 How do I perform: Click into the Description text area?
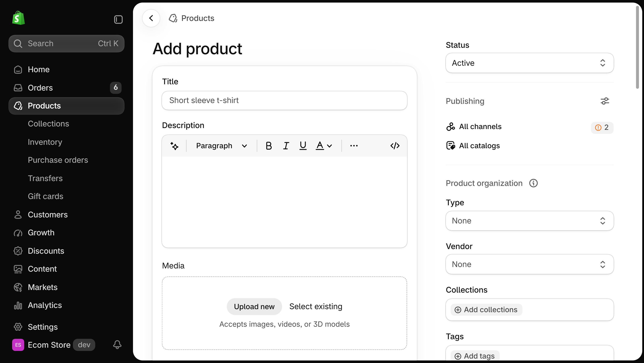pos(284,202)
